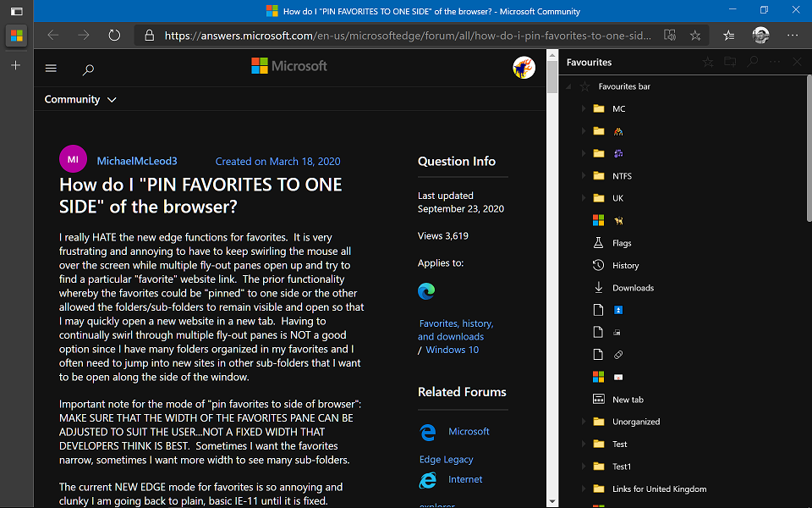This screenshot has width=812, height=508.
Task: Click the site search magnifier icon
Action: [x=88, y=69]
